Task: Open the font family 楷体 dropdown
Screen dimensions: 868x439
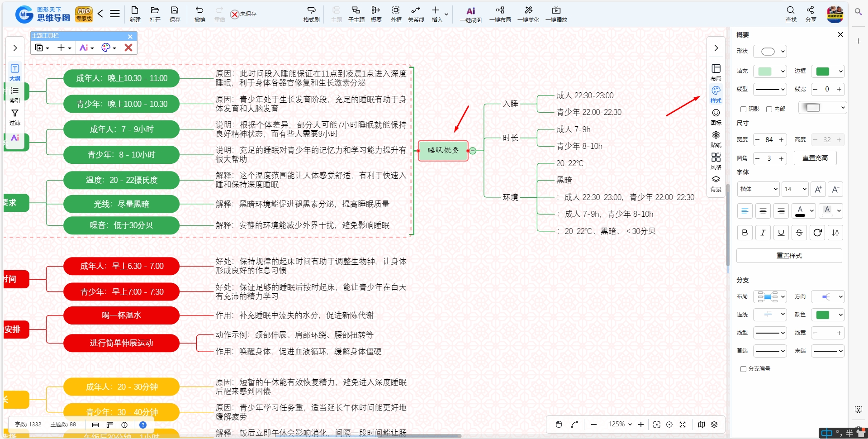Action: click(758, 189)
